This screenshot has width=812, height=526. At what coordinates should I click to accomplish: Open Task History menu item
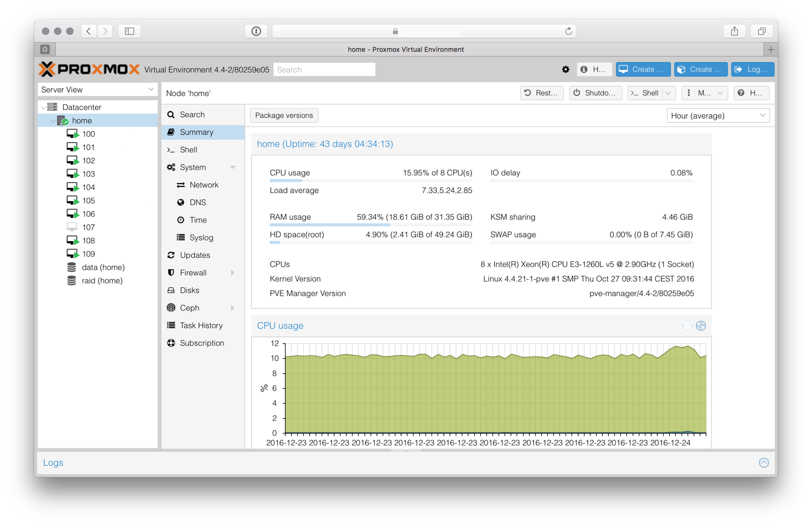pos(203,326)
